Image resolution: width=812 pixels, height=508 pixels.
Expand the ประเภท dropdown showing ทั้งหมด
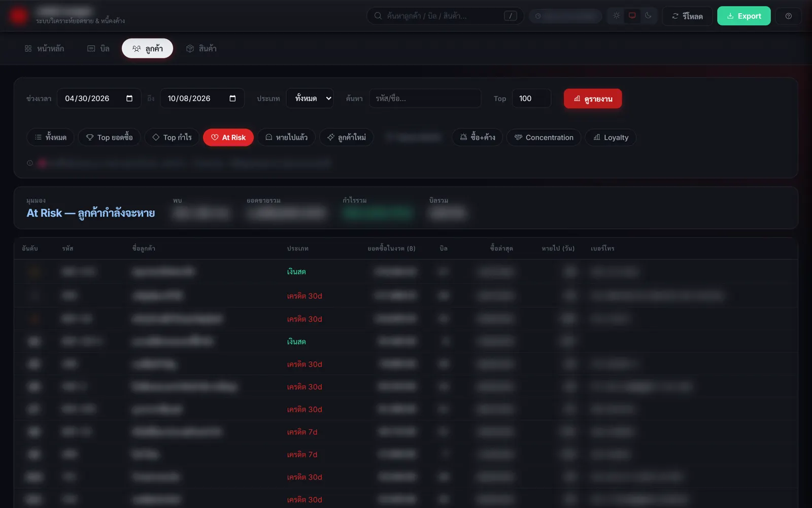click(310, 99)
